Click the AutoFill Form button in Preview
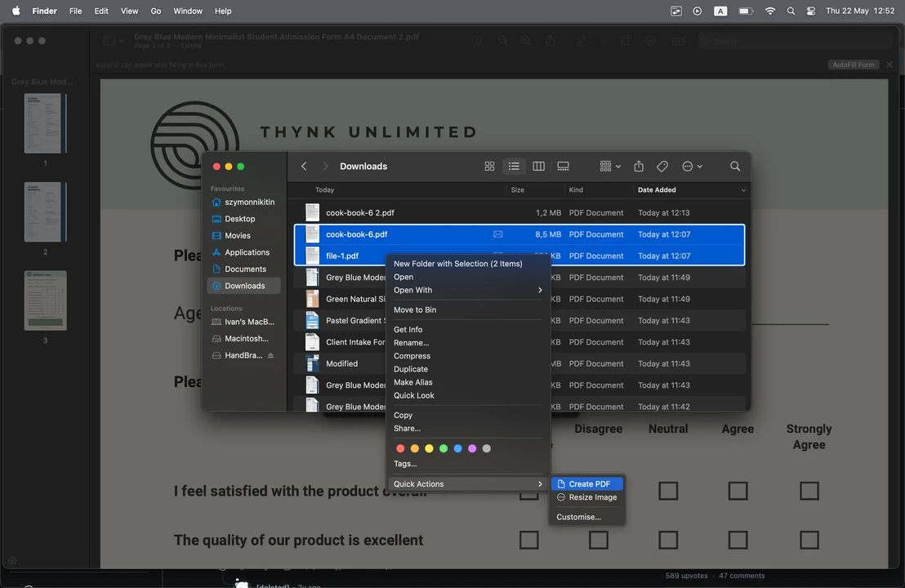The width and height of the screenshot is (905, 588). 853,65
